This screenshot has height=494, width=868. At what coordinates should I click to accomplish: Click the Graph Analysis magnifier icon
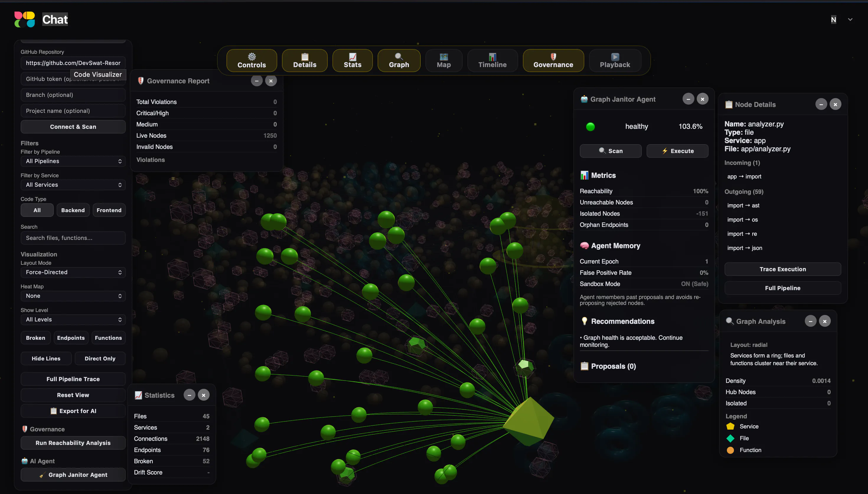coord(729,321)
